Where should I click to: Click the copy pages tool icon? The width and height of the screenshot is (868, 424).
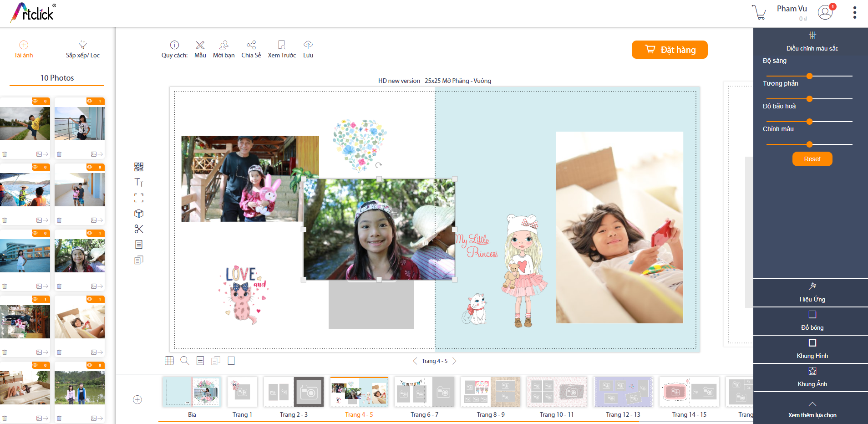pos(139,260)
